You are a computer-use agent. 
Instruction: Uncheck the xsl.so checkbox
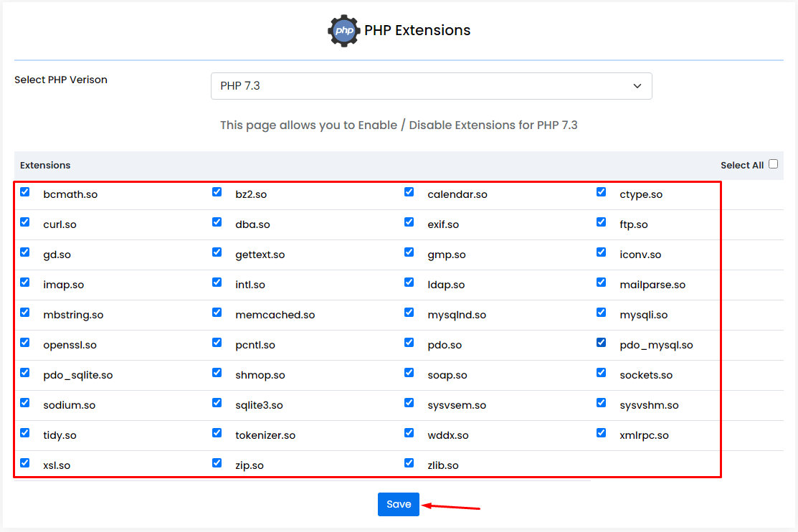(25, 462)
